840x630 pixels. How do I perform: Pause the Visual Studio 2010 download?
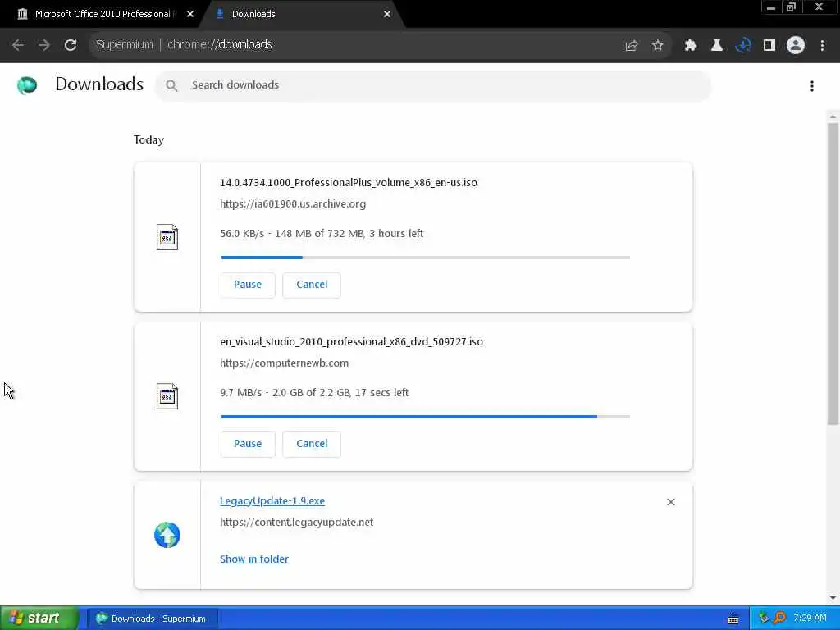[x=248, y=444]
